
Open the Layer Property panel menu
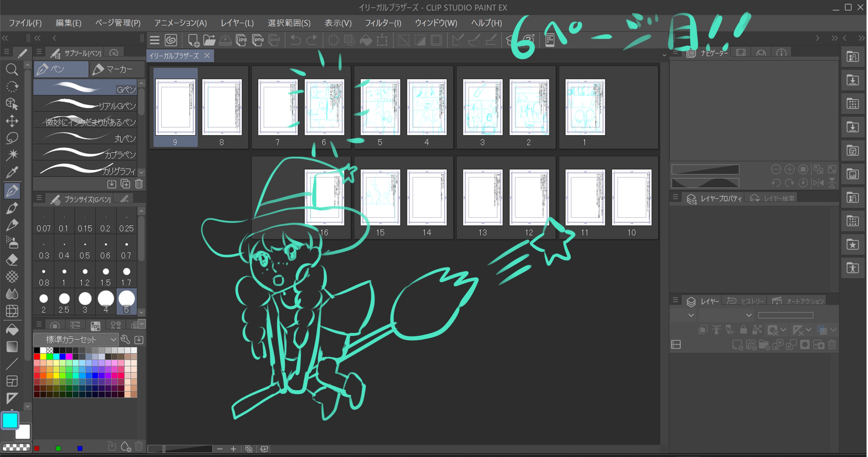[675, 197]
